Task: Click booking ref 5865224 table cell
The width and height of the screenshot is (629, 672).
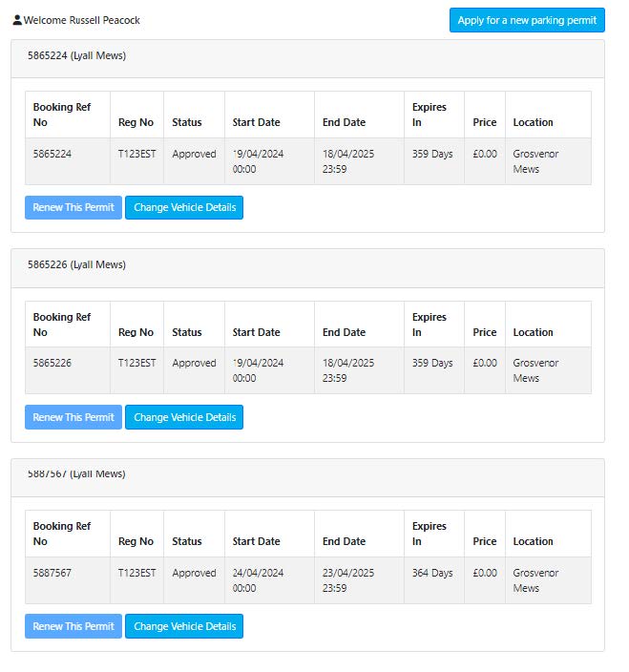Action: [x=68, y=161]
